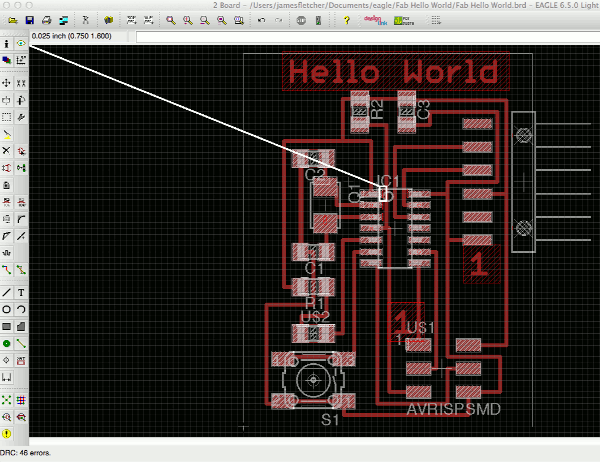
Task: Select the Copy tool
Action: (x=21, y=83)
